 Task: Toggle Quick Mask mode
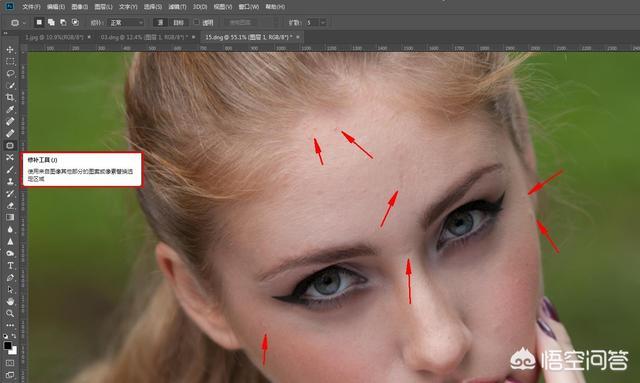point(10,363)
